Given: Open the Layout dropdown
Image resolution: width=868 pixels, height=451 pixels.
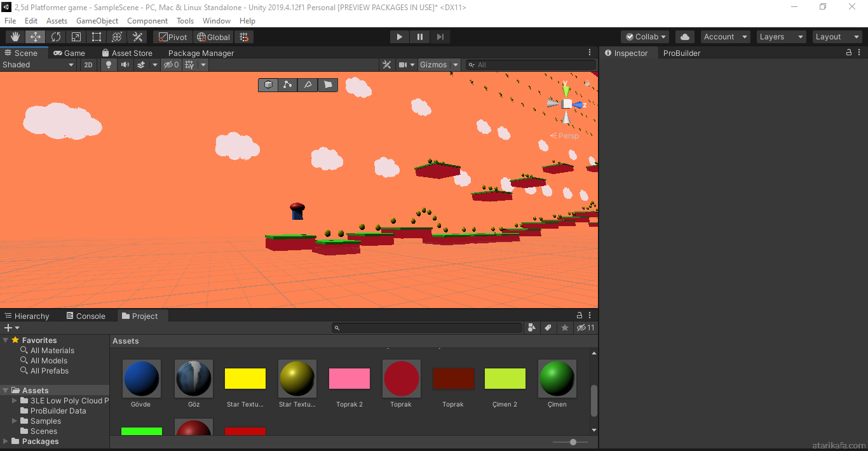Looking at the screenshot, I should pyautogui.click(x=837, y=37).
